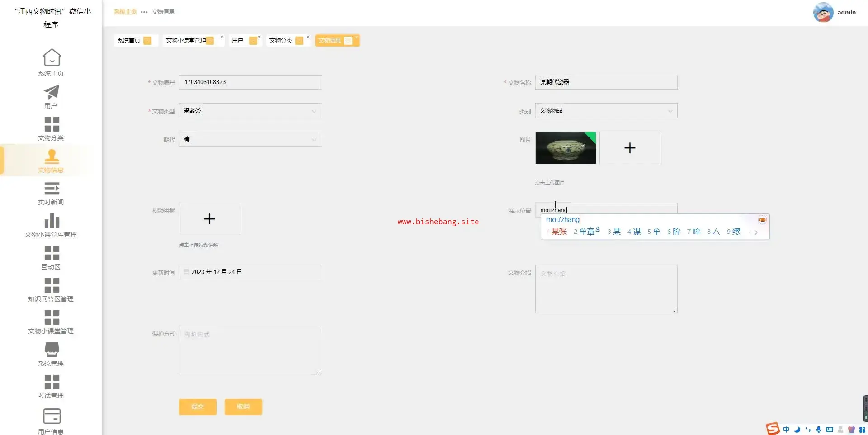868x435 pixels.
Task: Click Sogou voice input microphone
Action: pos(819,430)
